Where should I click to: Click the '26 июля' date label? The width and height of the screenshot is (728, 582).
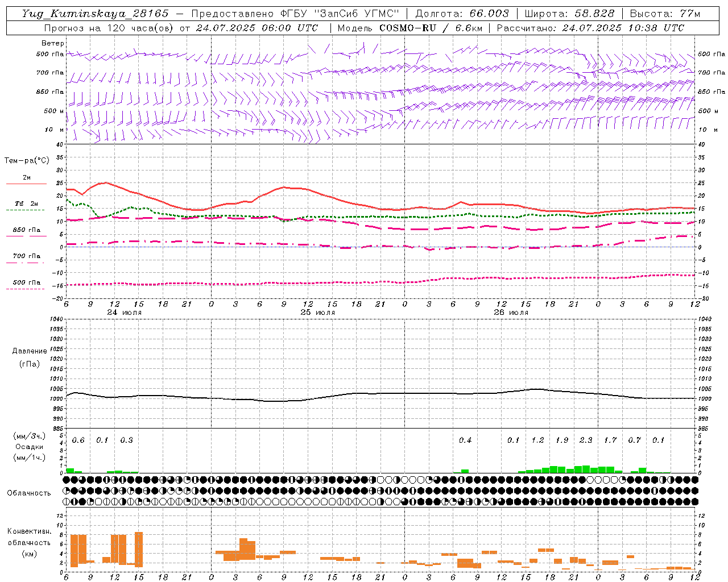click(x=511, y=312)
